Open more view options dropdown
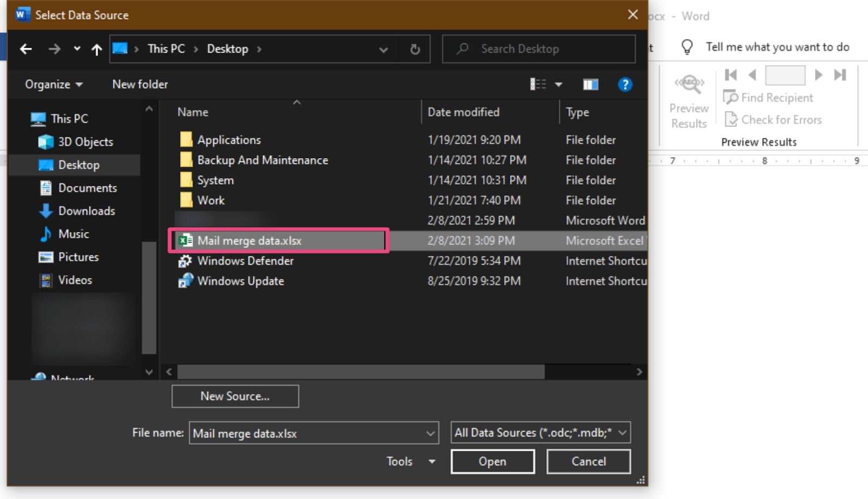This screenshot has width=868, height=499. point(559,85)
